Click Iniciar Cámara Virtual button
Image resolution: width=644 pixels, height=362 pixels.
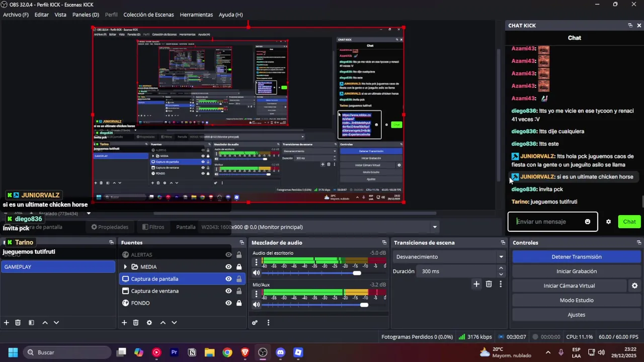(570, 286)
